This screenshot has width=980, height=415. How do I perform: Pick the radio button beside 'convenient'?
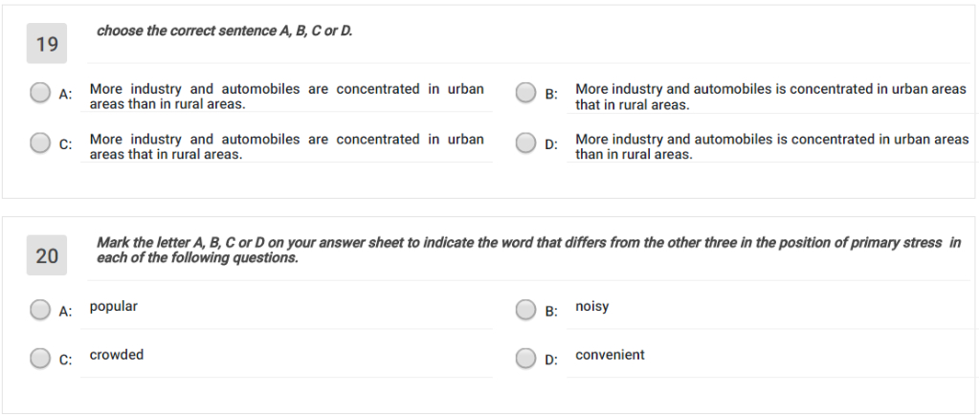pos(525,358)
